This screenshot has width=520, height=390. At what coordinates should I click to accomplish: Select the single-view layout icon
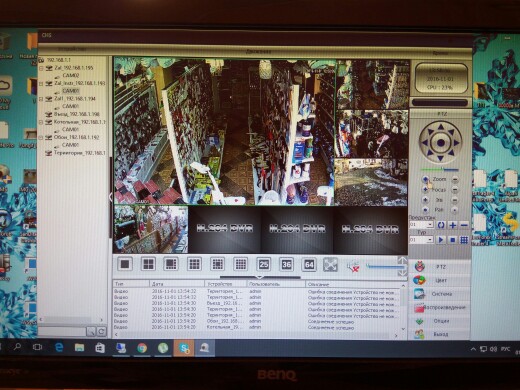point(125,264)
